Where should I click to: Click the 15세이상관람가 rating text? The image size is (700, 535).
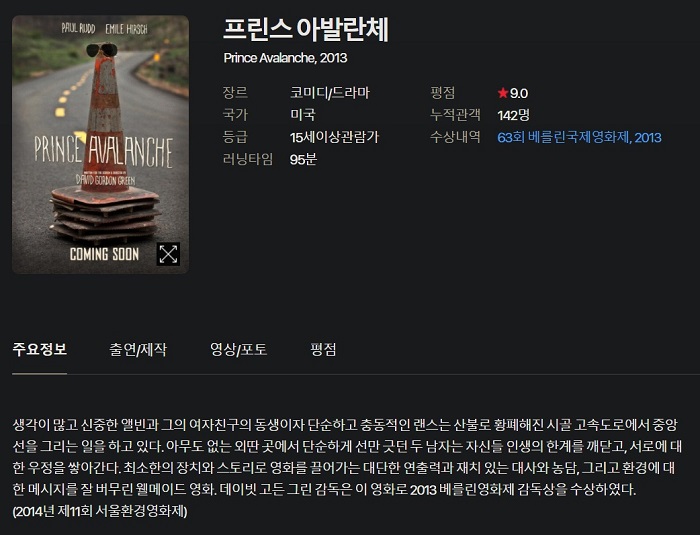point(334,137)
